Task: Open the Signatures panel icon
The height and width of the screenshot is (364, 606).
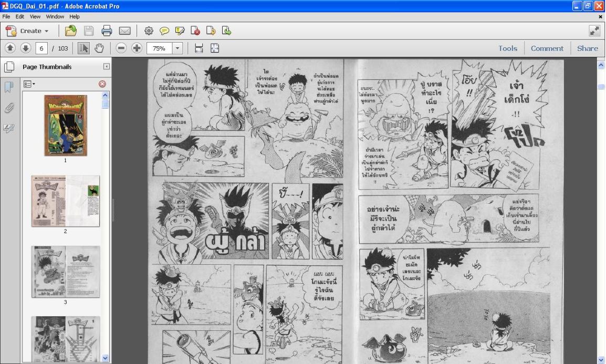Action: (9, 128)
